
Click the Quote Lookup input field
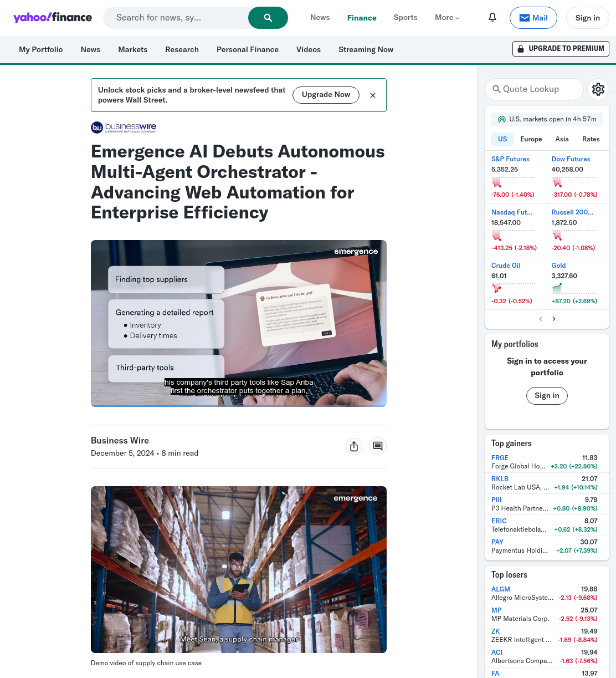(535, 89)
